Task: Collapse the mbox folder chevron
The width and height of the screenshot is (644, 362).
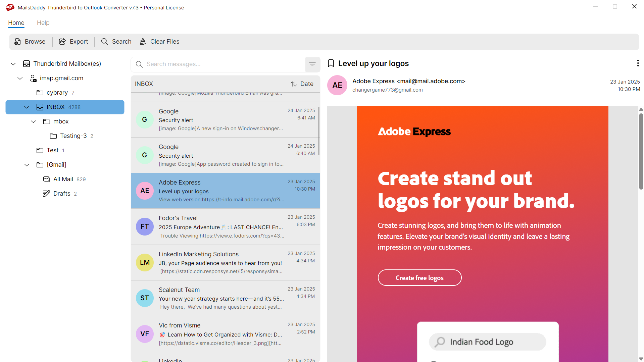Action: (34, 121)
